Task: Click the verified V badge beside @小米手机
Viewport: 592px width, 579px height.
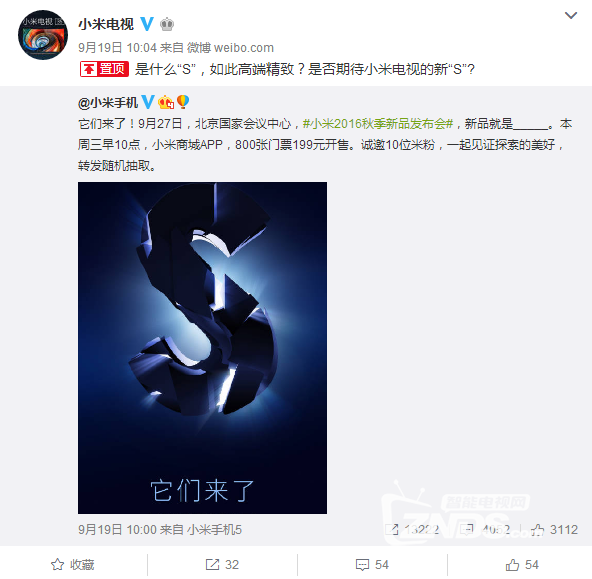Action: point(148,102)
